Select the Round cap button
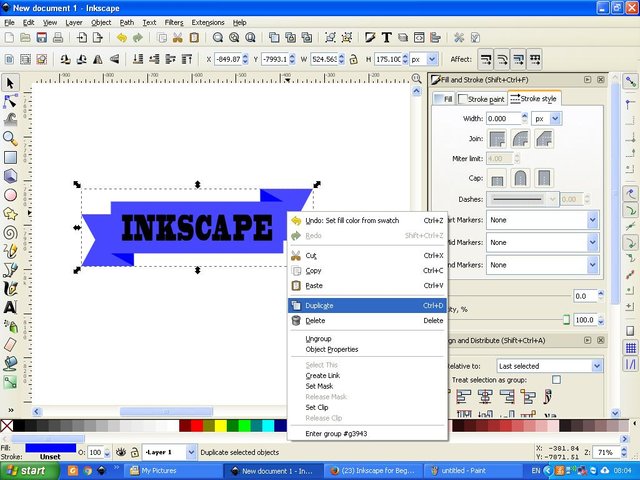The height and width of the screenshot is (480, 640). (x=520, y=178)
